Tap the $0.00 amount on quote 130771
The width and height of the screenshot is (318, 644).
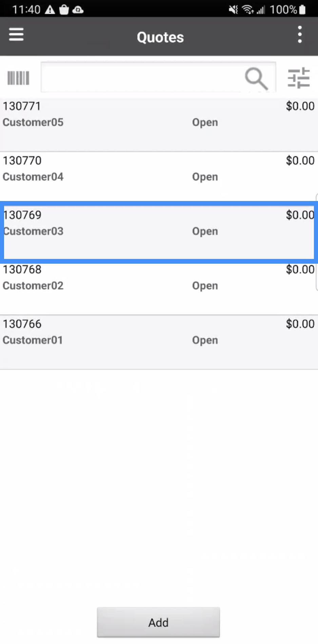300,106
